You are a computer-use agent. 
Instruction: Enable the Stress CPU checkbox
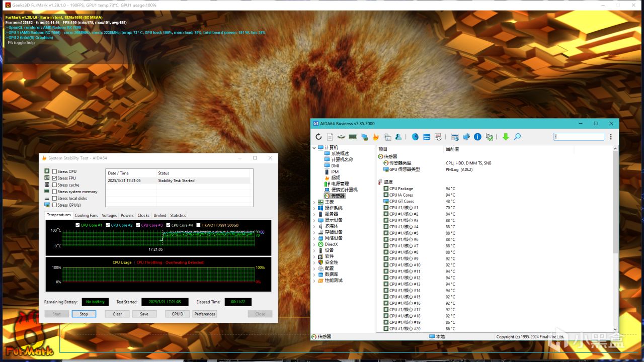55,171
